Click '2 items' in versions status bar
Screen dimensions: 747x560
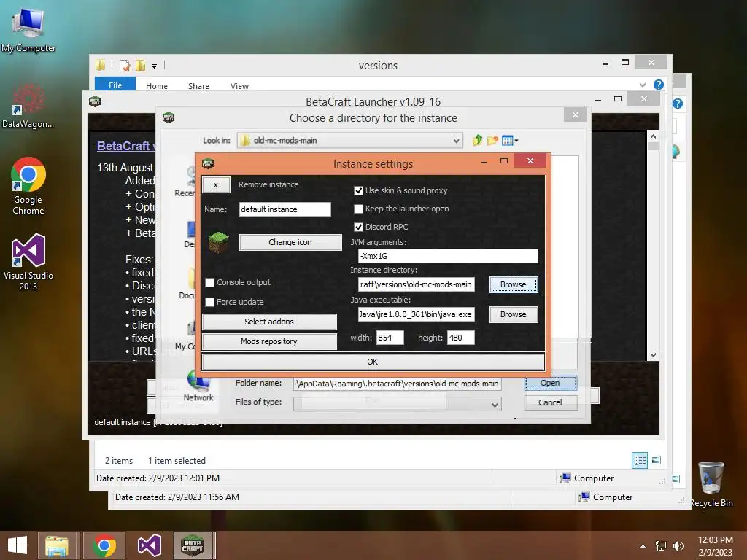pyautogui.click(x=119, y=461)
